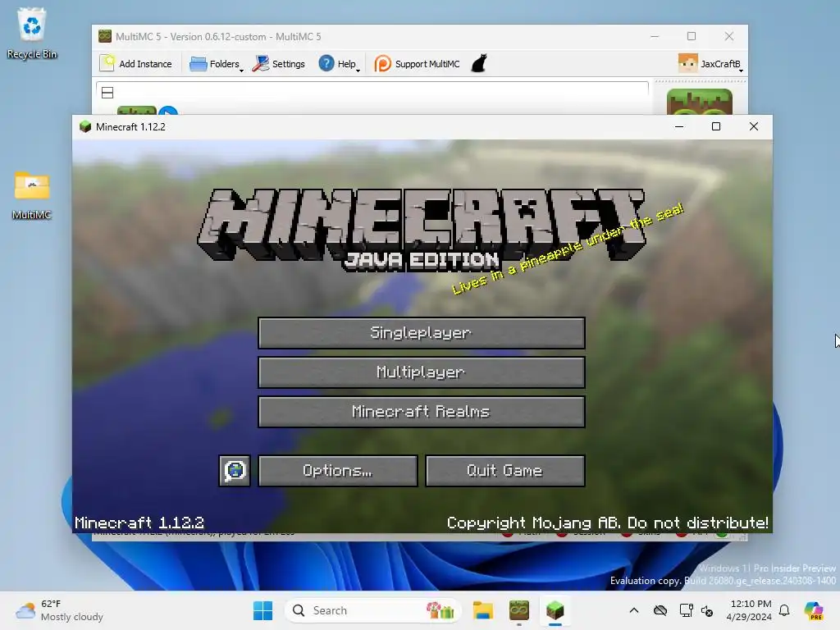840x630 pixels.
Task: Click the MultiMC title bar icon
Action: click(105, 36)
